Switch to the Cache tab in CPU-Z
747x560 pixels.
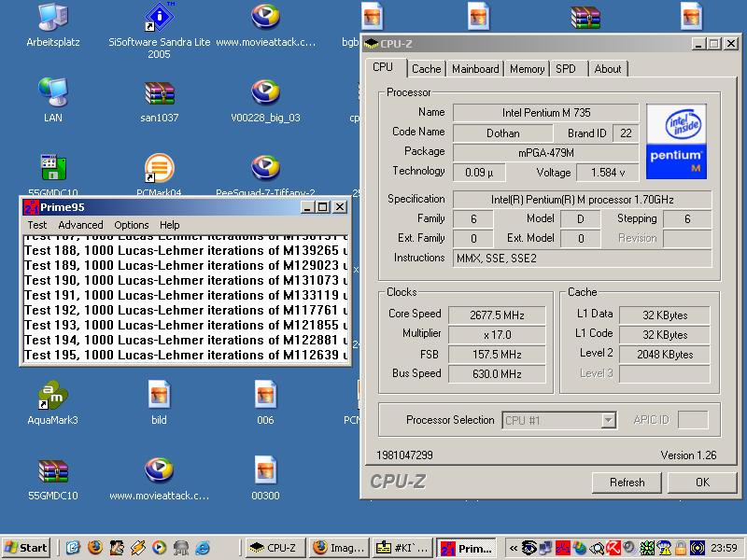point(427,69)
